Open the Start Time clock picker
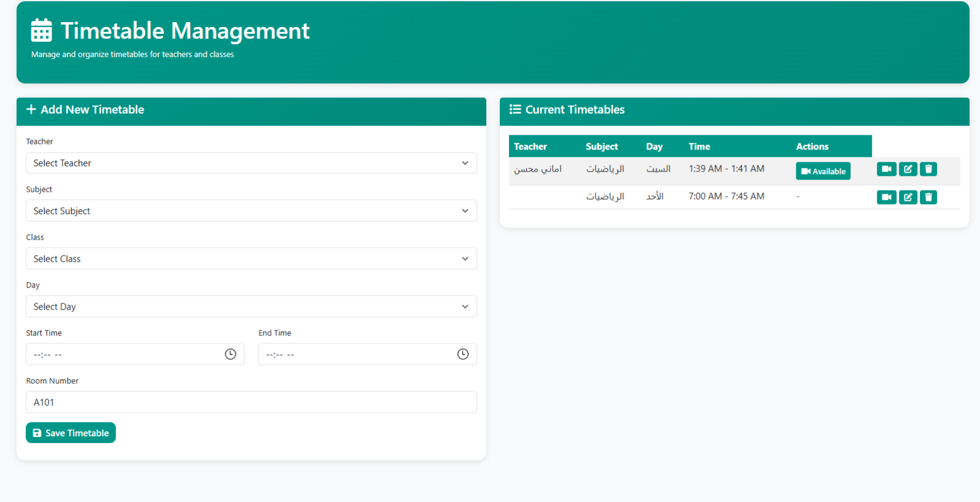 [x=230, y=354]
